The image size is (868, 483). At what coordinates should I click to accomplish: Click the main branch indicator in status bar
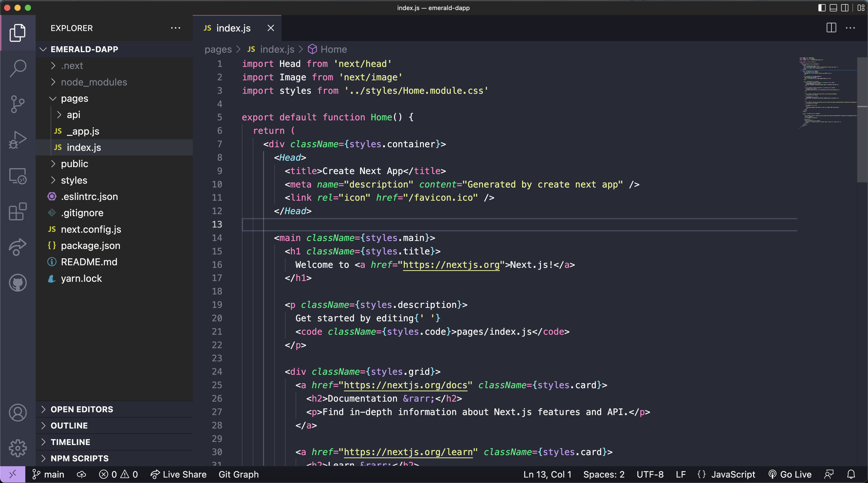coord(48,474)
